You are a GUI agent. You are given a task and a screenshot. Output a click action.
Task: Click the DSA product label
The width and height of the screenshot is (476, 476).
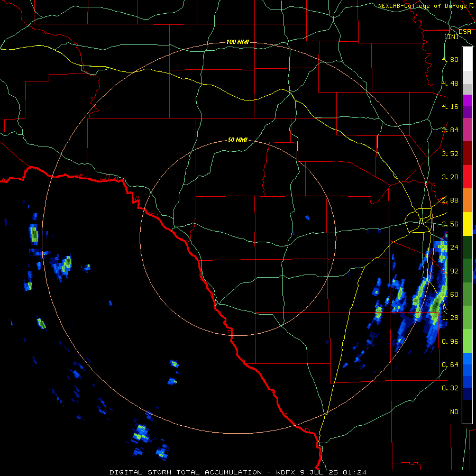pyautogui.click(x=465, y=32)
